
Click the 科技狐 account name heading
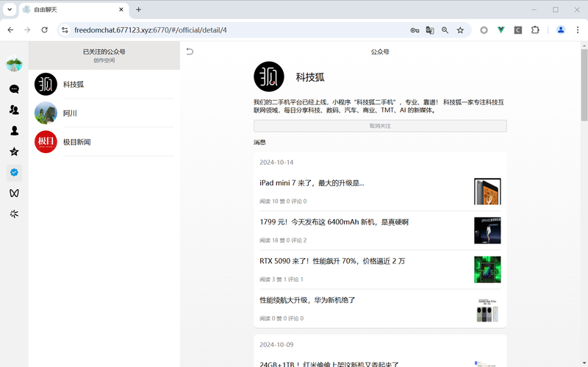(310, 77)
